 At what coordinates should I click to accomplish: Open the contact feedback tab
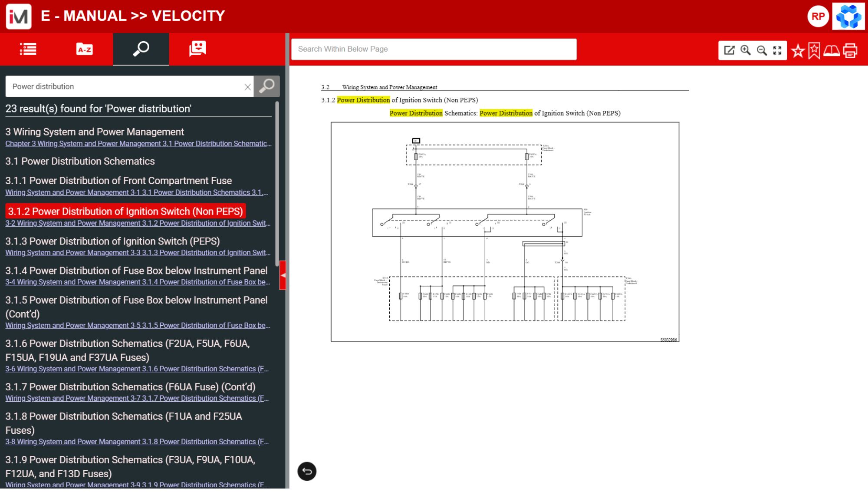tap(197, 50)
